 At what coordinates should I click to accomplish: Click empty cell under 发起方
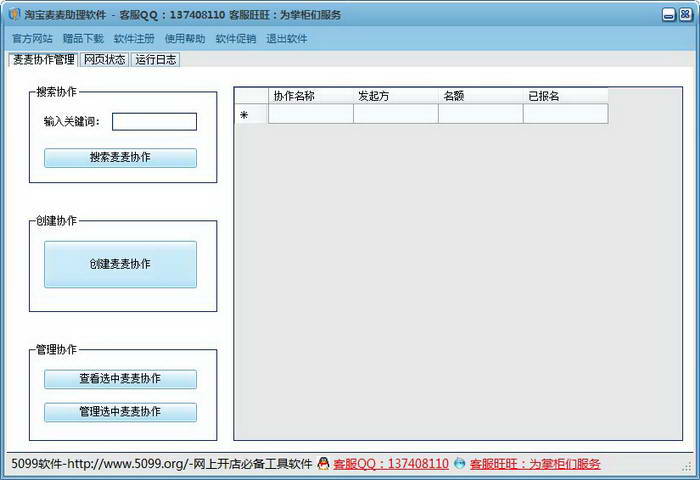click(396, 114)
